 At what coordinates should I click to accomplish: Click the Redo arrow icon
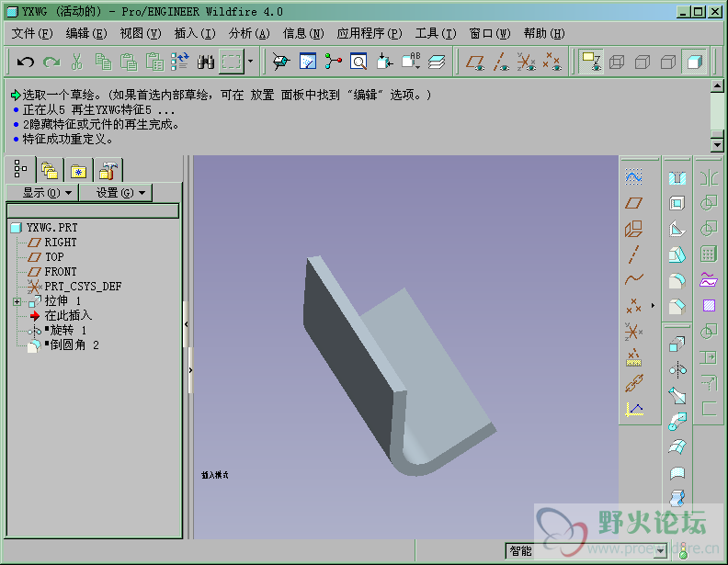(x=51, y=62)
